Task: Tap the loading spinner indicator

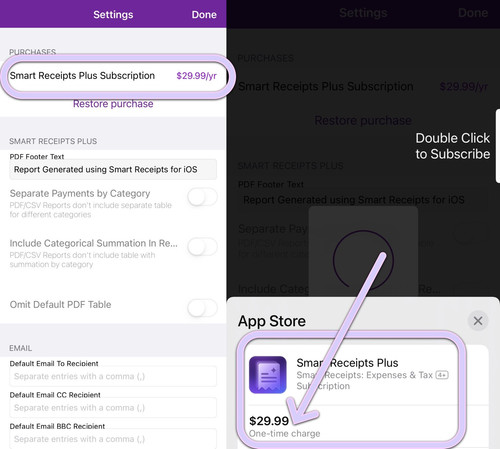Action: click(x=363, y=260)
